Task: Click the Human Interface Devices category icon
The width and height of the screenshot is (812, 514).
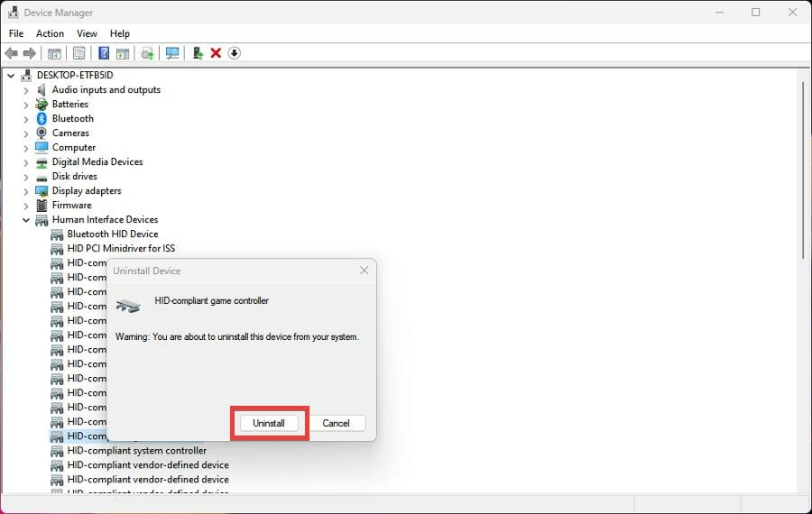Action: pos(42,221)
